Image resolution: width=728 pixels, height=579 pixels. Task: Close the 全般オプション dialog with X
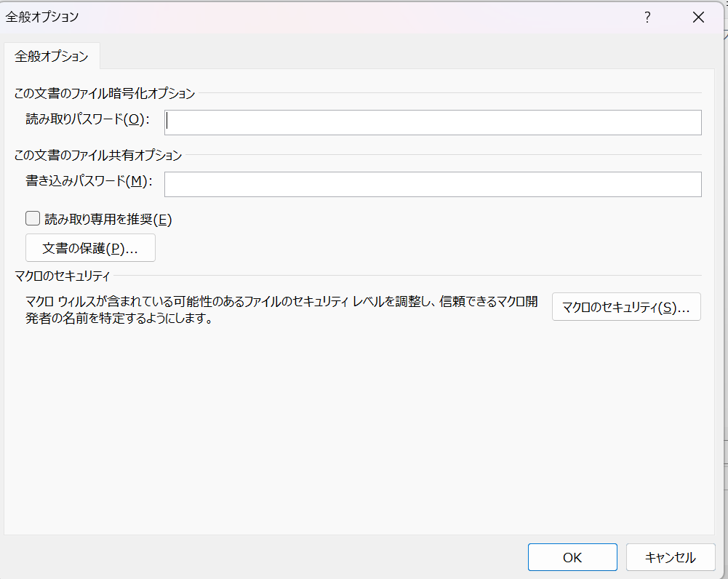(x=698, y=18)
